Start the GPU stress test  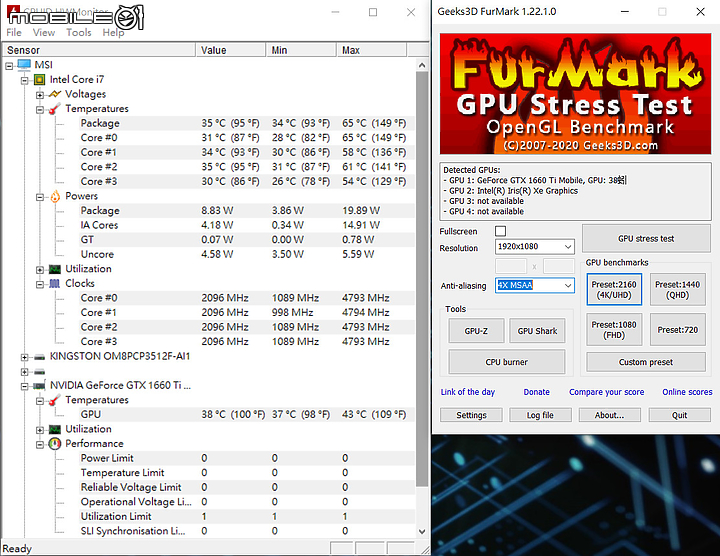(x=646, y=238)
